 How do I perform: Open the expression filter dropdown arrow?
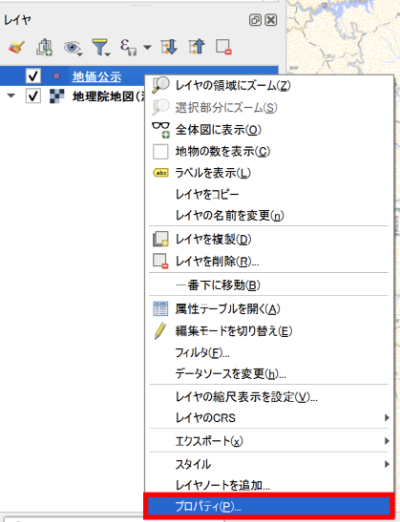tap(147, 47)
